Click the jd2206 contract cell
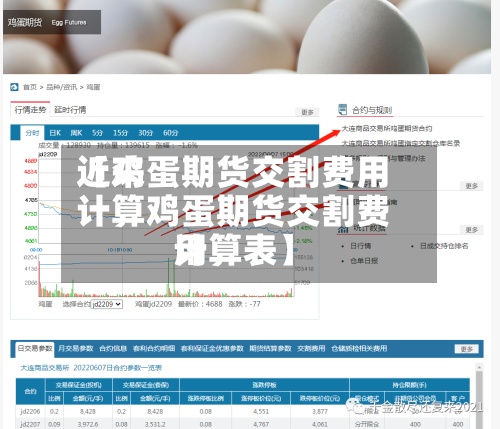This screenshot has width=500, height=429. pyautogui.click(x=30, y=412)
